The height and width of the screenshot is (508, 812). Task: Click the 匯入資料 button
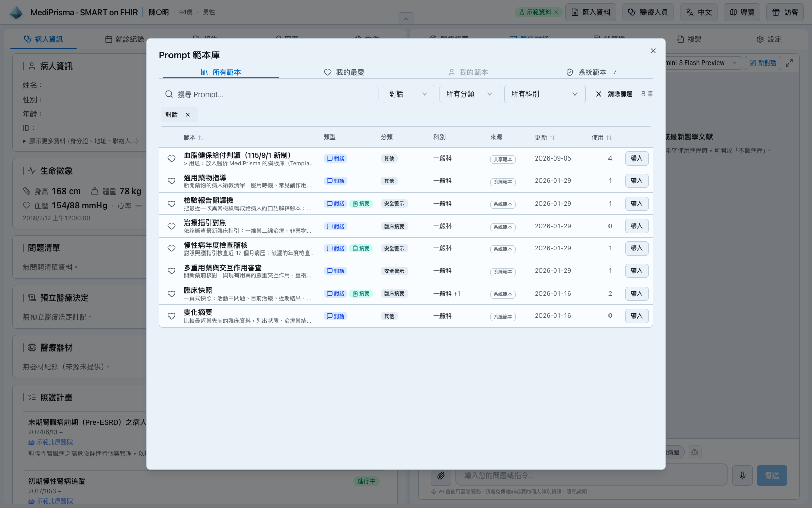click(591, 12)
